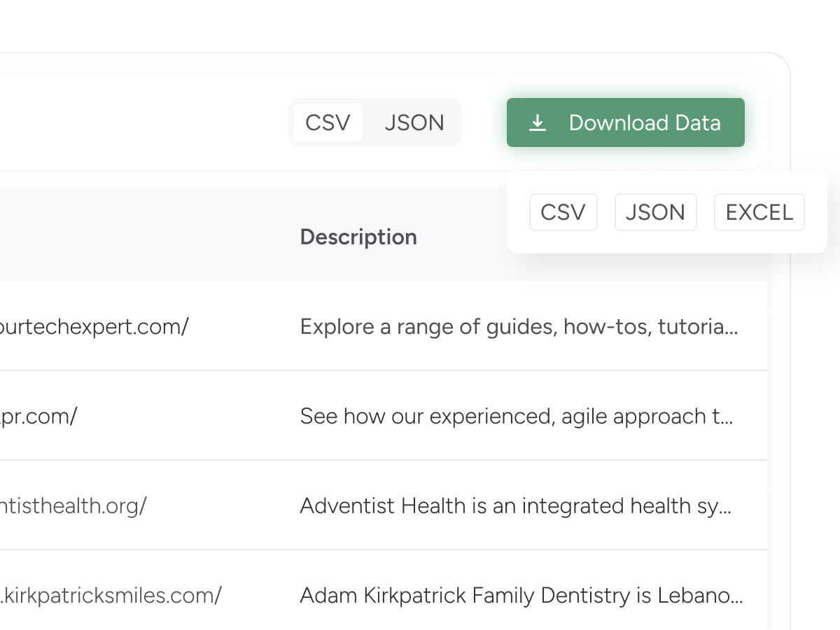Image resolution: width=840 pixels, height=630 pixels.
Task: Click blank toolbar space left of CSV toggle
Action: point(140,123)
